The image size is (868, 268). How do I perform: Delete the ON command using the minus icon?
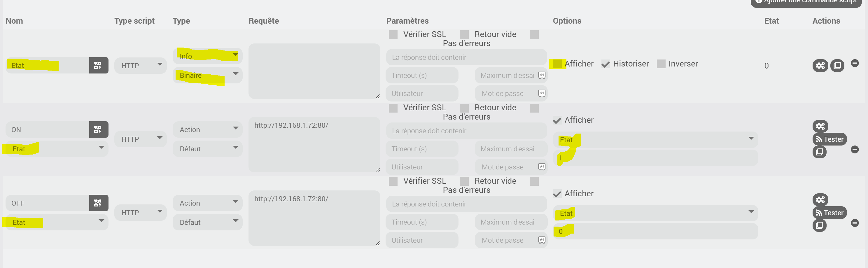855,149
